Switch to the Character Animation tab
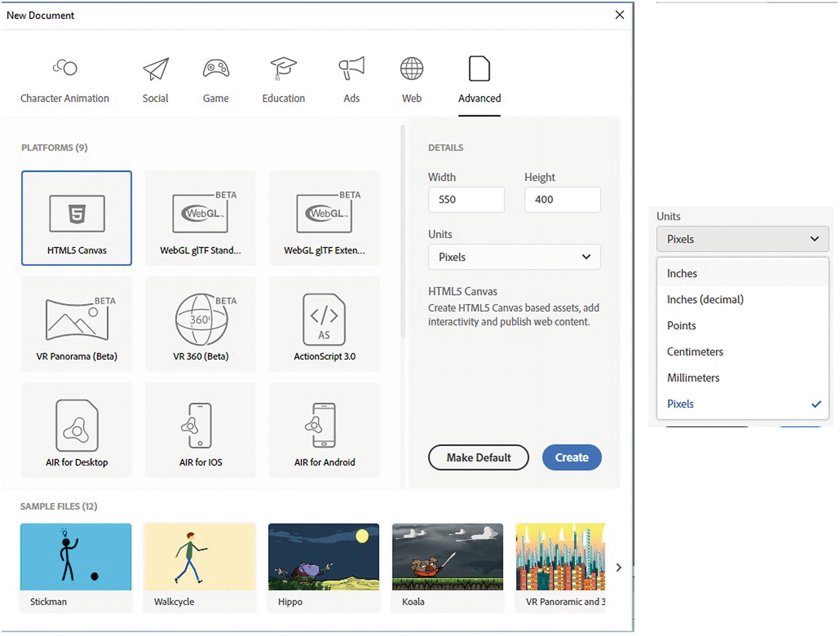 point(65,80)
